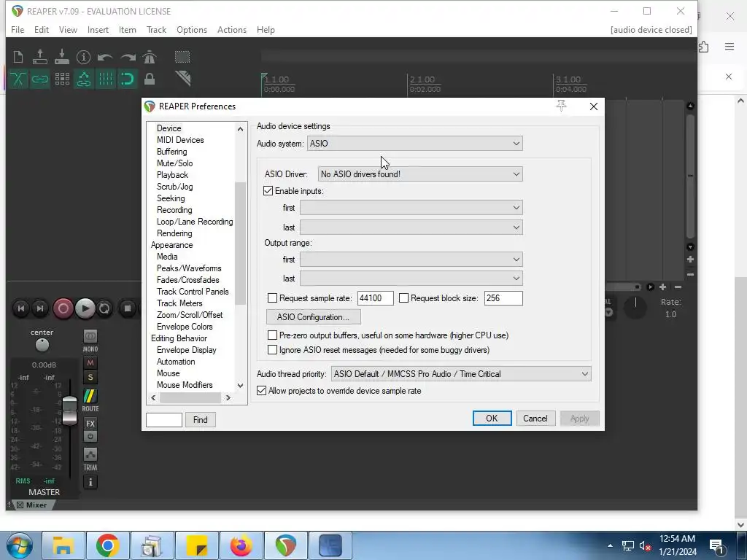The width and height of the screenshot is (747, 560).
Task: Open the Output range first dropdown
Action: pos(411,260)
